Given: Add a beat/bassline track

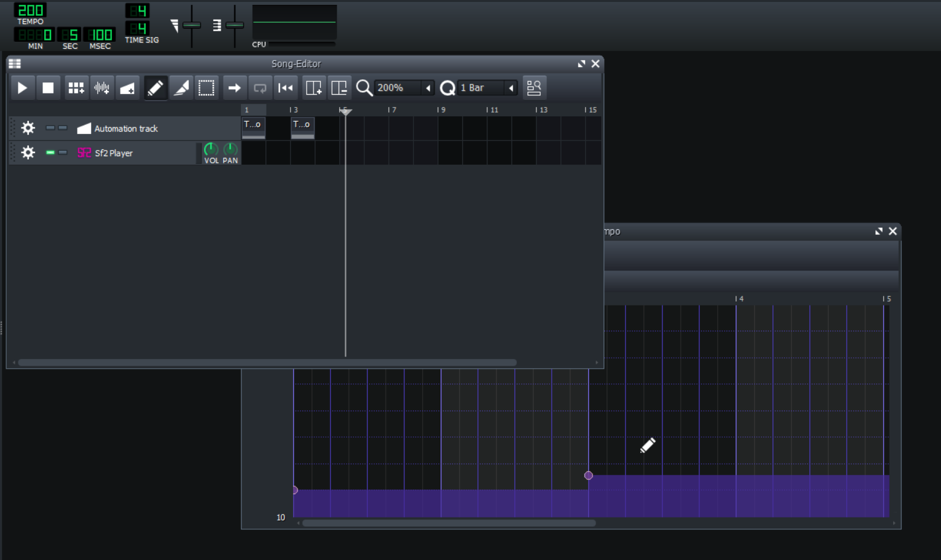Looking at the screenshot, I should click(76, 88).
